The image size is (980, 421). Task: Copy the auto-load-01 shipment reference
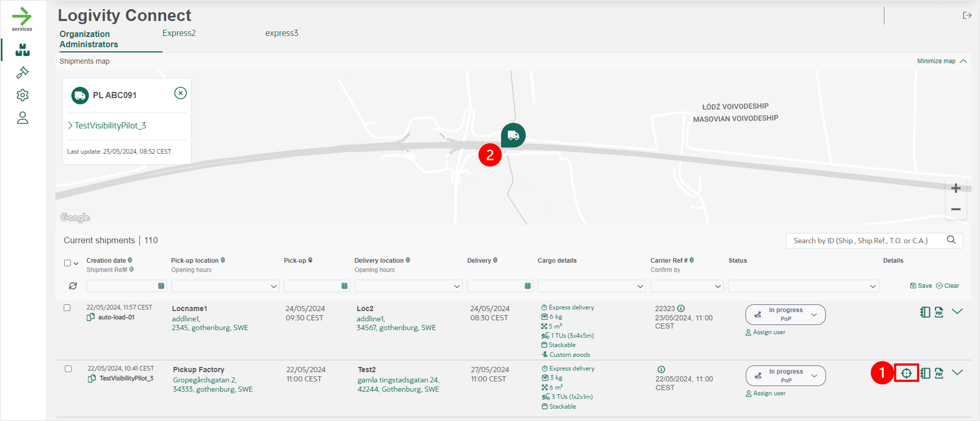(x=91, y=317)
